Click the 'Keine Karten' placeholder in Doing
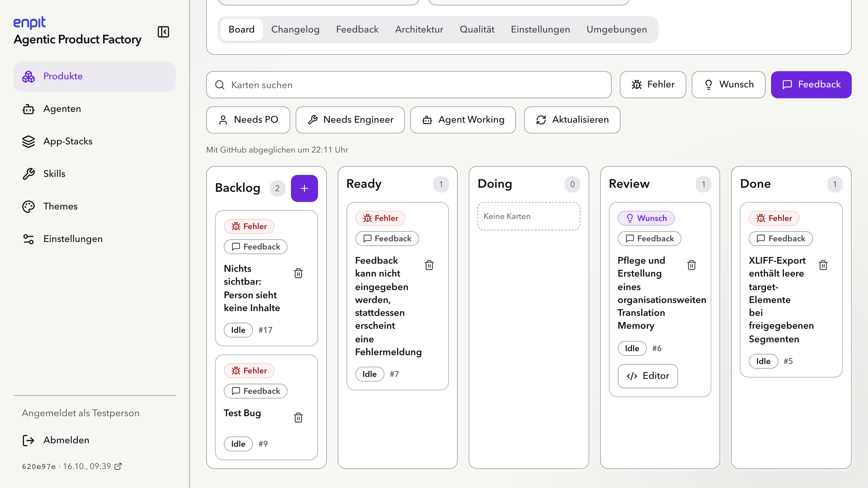 click(x=529, y=216)
